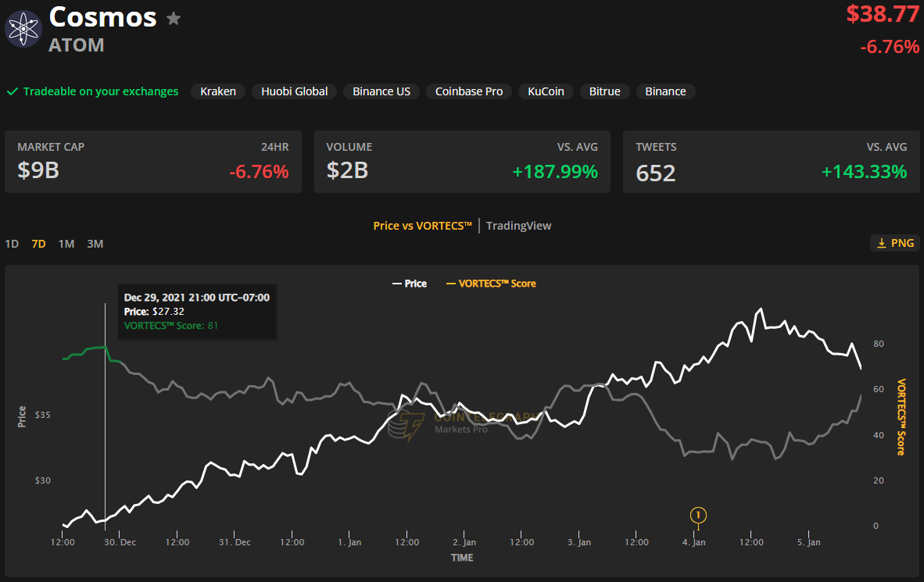Screen dimensions: 924x582
Task: Star Cosmos as a favorite
Action: coord(174,19)
